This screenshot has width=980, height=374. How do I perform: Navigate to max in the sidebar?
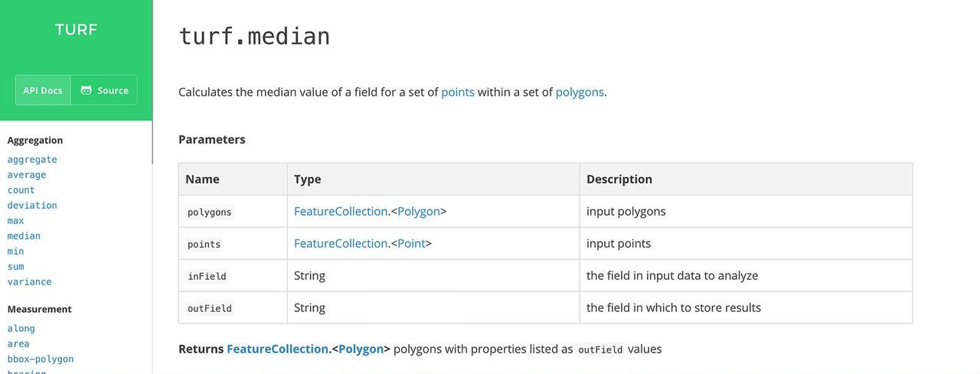click(15, 220)
